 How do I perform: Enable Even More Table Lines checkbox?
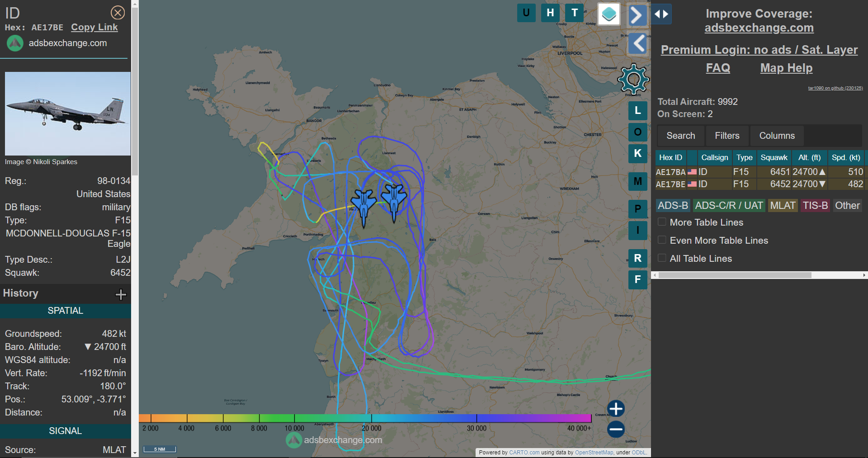[x=662, y=240]
